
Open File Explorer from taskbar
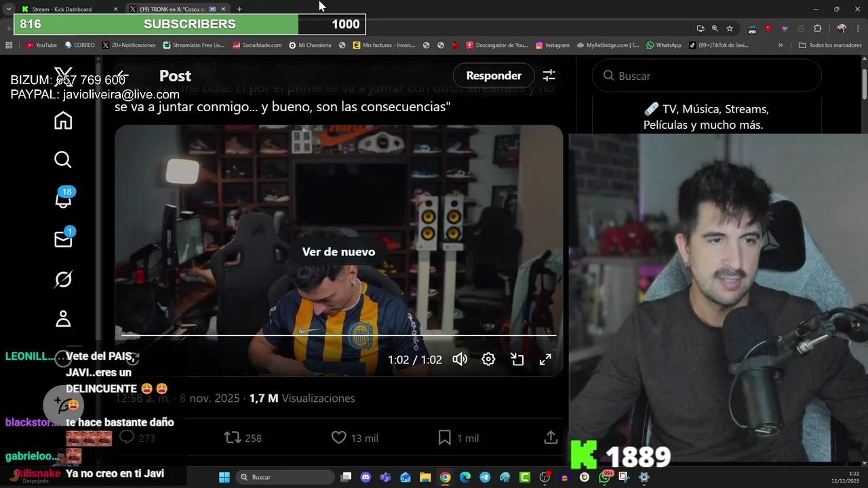(x=425, y=477)
